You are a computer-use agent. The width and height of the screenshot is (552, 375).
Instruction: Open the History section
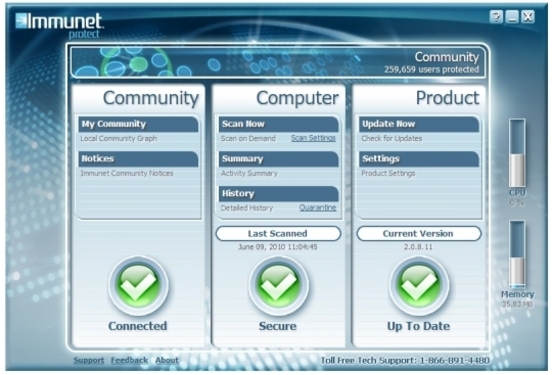(278, 194)
